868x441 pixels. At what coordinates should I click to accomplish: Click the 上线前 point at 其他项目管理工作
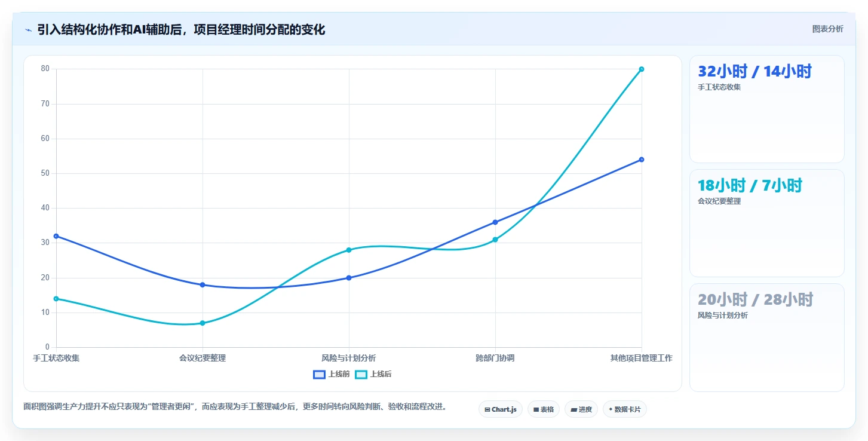(642, 160)
